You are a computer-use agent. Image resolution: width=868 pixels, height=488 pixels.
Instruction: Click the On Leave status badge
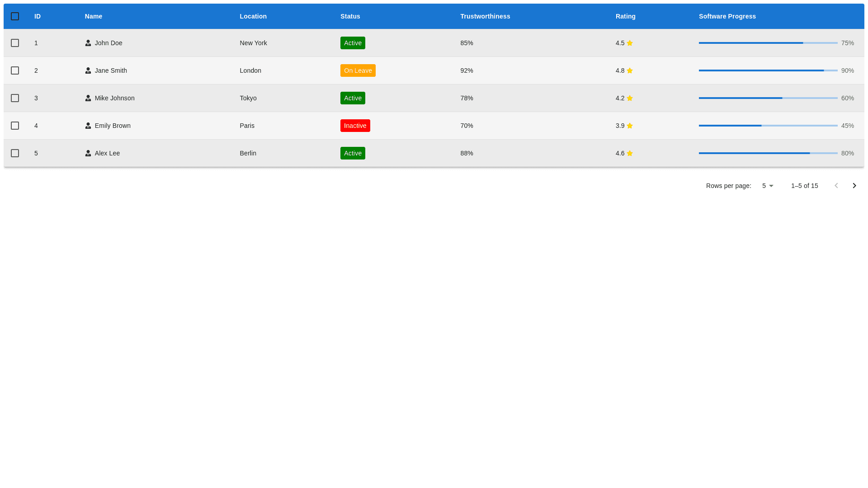coord(358,70)
